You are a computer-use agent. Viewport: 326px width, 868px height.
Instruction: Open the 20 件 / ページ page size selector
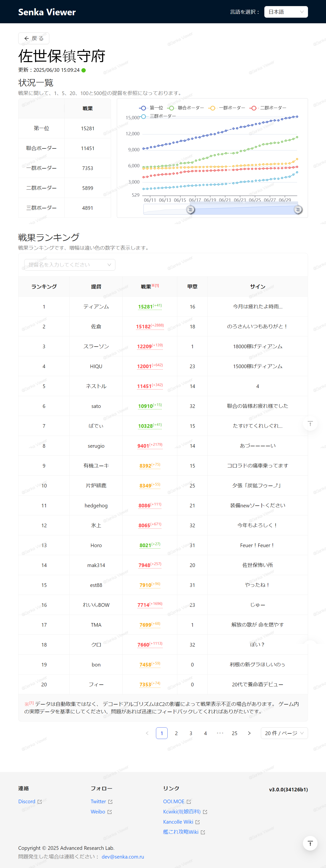point(284,733)
